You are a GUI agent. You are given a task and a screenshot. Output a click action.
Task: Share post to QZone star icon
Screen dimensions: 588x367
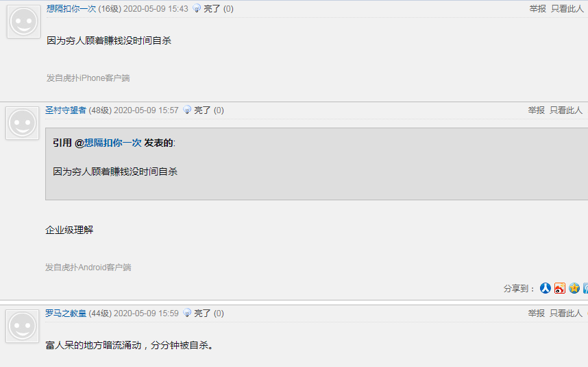(574, 288)
